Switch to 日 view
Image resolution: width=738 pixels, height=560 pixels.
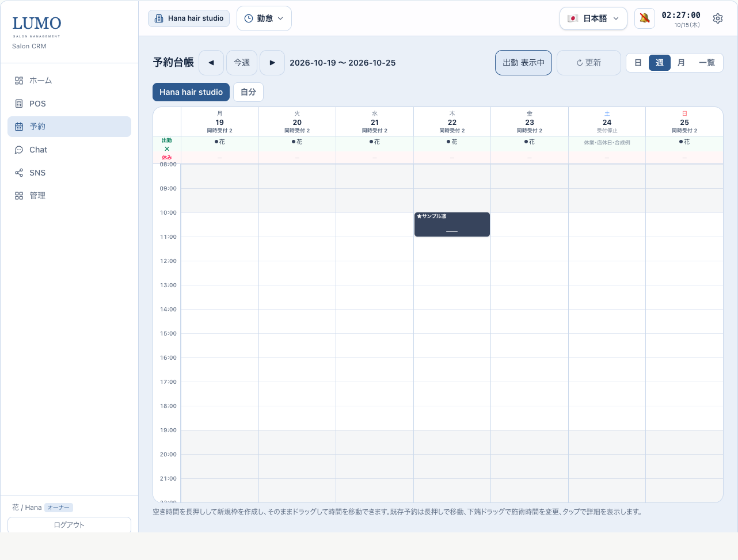coord(638,63)
